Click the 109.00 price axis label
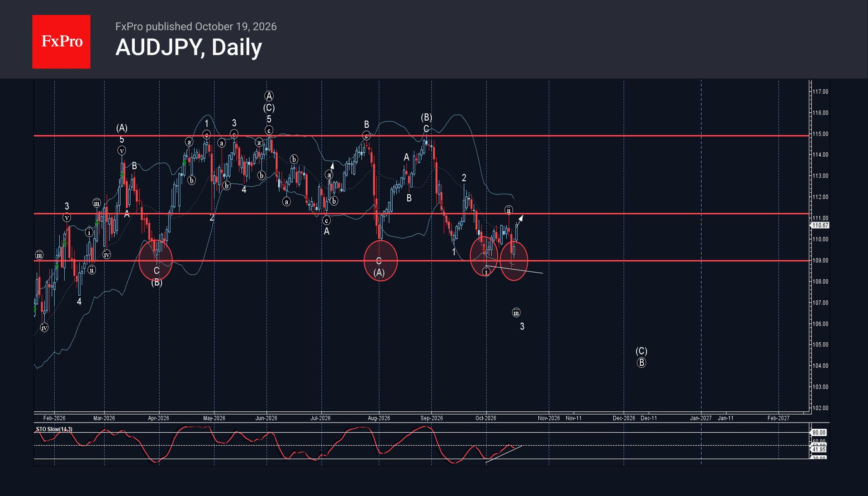Screen dimensions: 868x496 820,260
